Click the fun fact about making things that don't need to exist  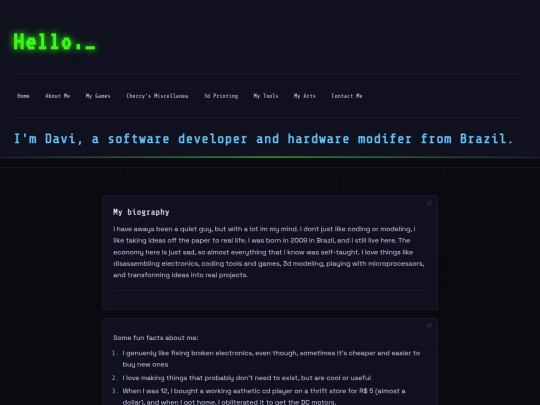pyautogui.click(x=247, y=378)
